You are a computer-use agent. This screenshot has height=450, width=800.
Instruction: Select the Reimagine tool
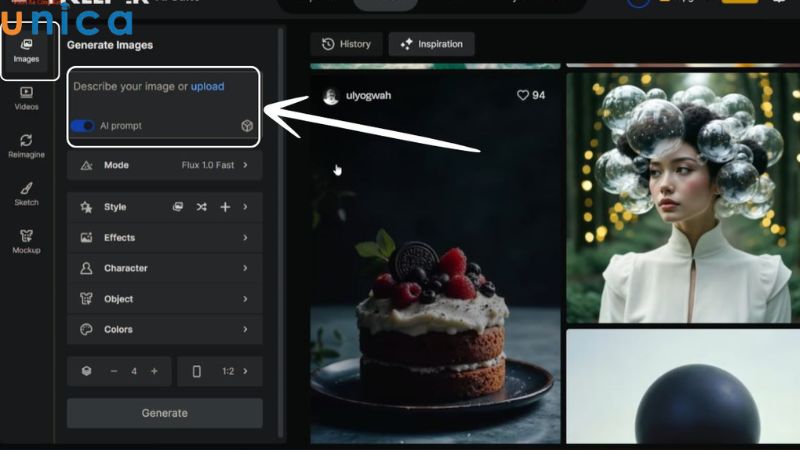(x=26, y=146)
